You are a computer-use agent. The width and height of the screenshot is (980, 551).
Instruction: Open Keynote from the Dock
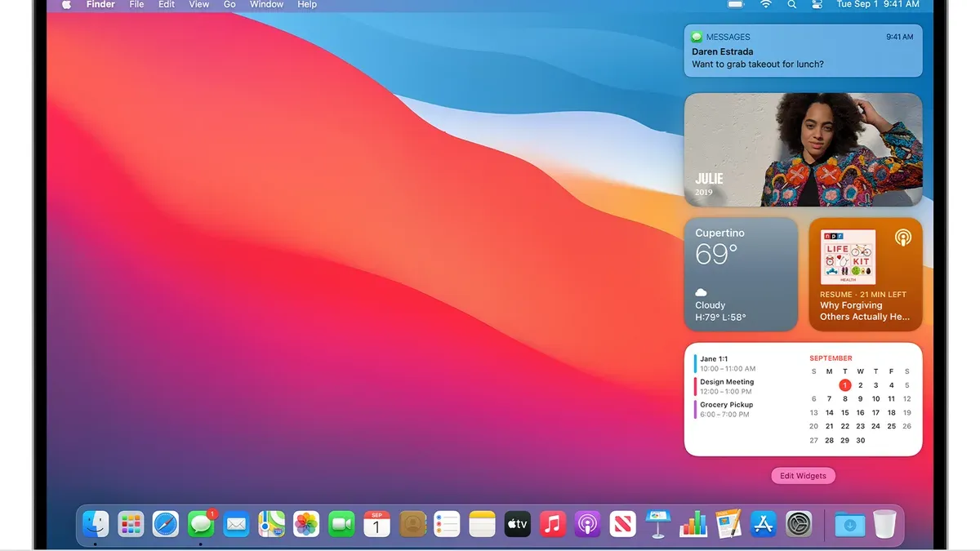[658, 524]
